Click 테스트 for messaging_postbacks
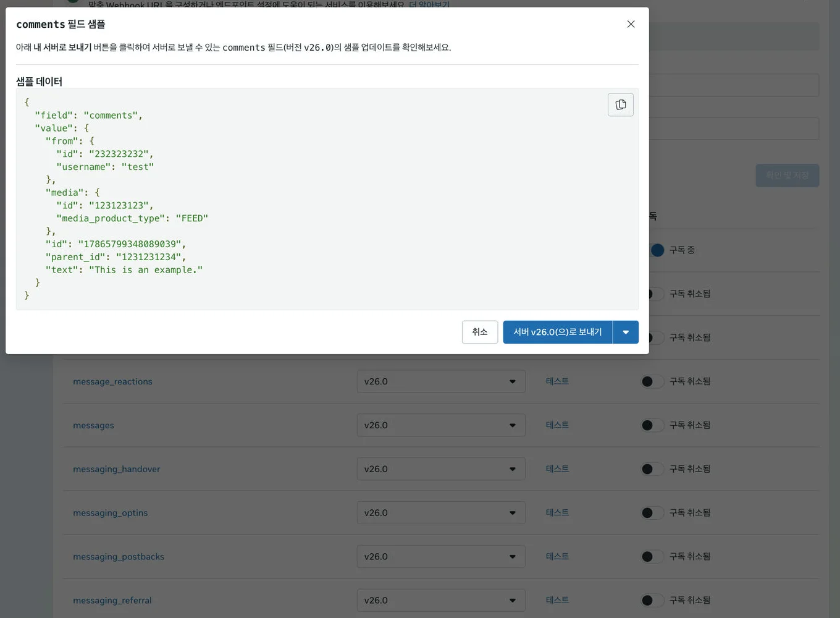Image resolution: width=840 pixels, height=618 pixels. tap(557, 556)
